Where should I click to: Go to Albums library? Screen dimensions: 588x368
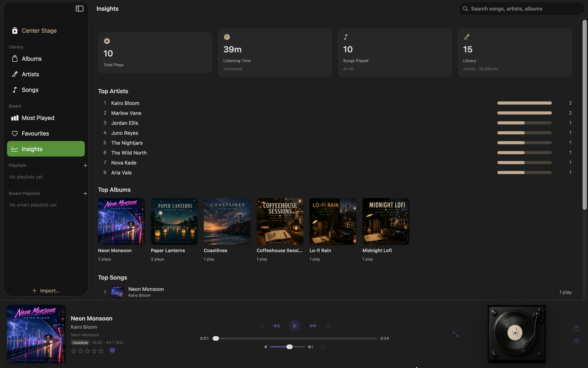pyautogui.click(x=46, y=59)
